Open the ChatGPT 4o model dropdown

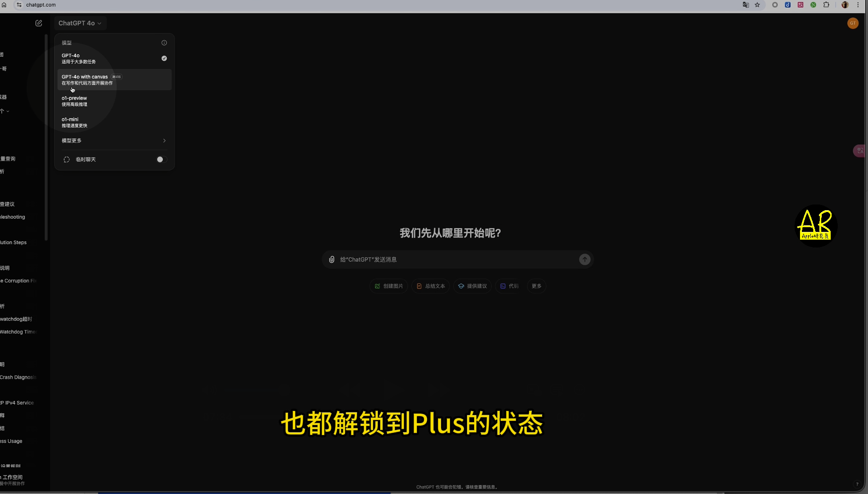(80, 23)
